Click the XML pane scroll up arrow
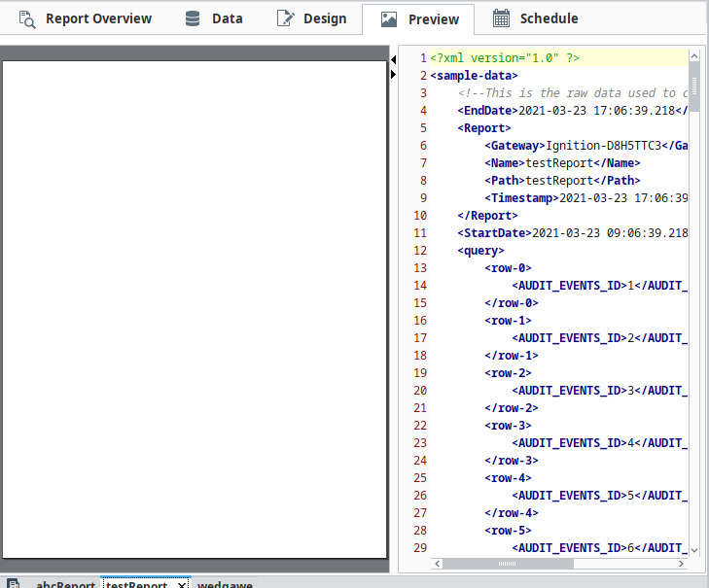The height and width of the screenshot is (588, 709). coord(694,55)
